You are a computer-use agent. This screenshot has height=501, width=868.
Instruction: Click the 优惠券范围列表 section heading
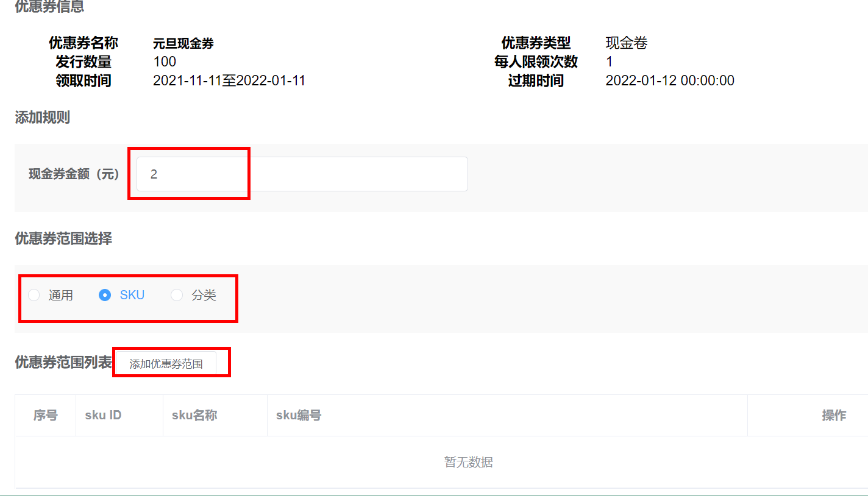63,363
